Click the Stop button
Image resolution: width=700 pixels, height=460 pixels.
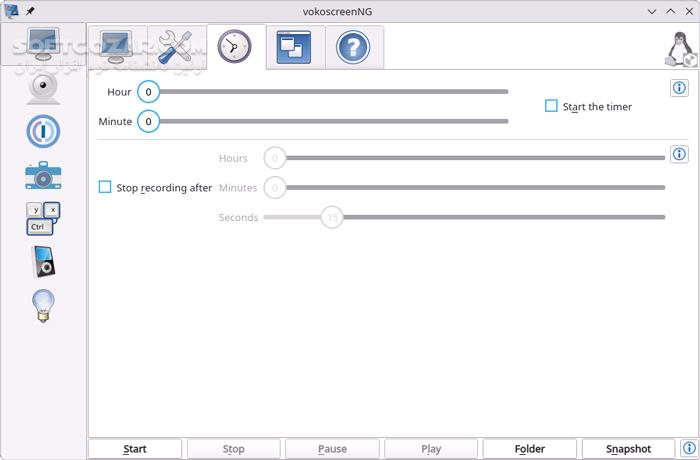tap(233, 448)
